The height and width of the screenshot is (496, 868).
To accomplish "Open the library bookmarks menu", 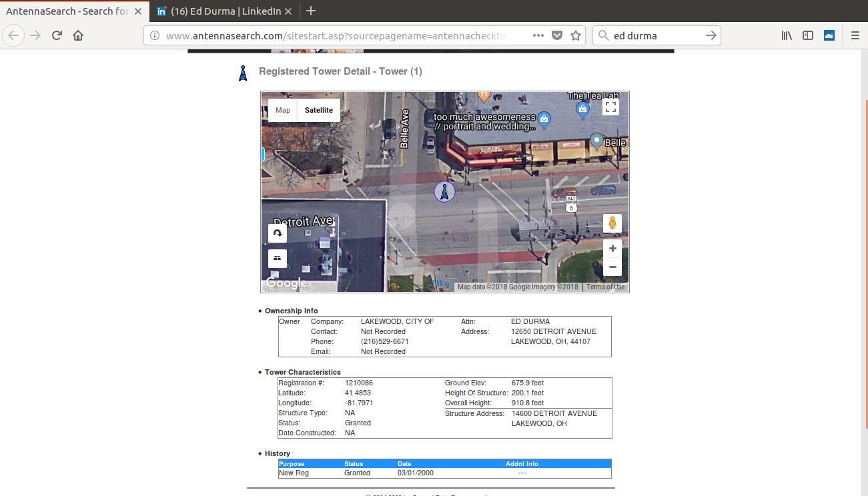I will [787, 35].
